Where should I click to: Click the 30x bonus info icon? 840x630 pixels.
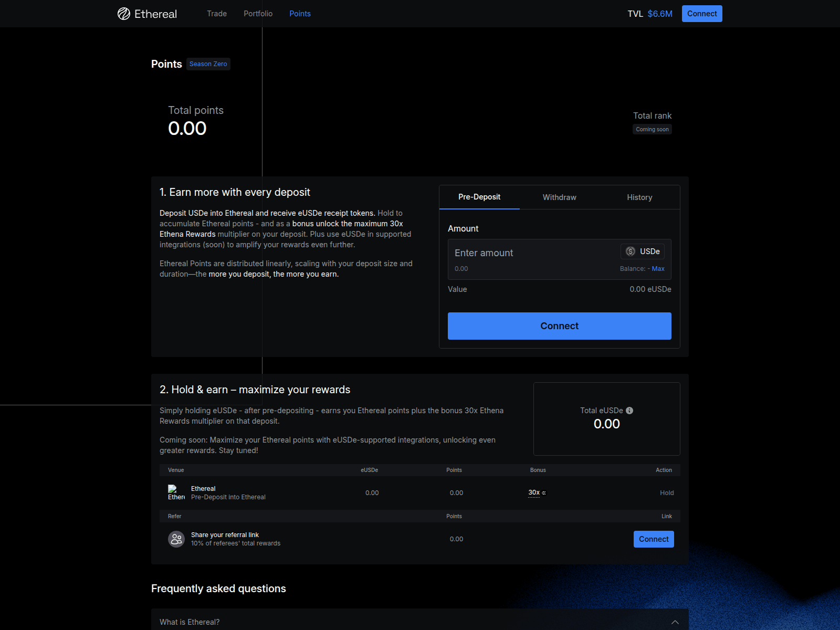(x=544, y=493)
